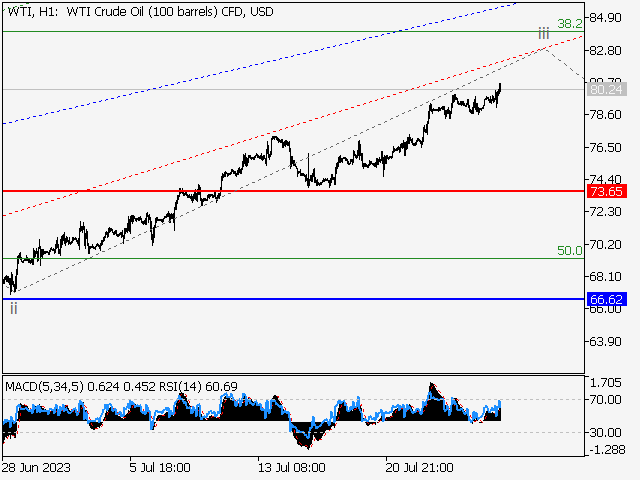Click the 68.10 price axis value

pos(606,277)
